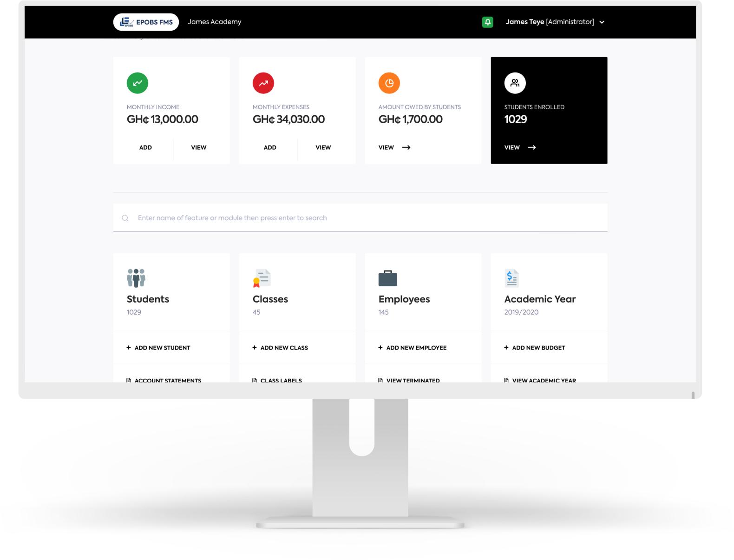Click the Employees briefcase icon
This screenshot has width=734, height=560.
(388, 278)
